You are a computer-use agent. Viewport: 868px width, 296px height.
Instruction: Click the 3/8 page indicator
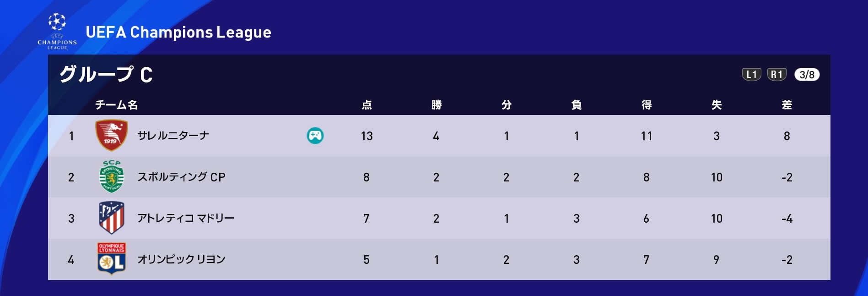[x=807, y=75]
